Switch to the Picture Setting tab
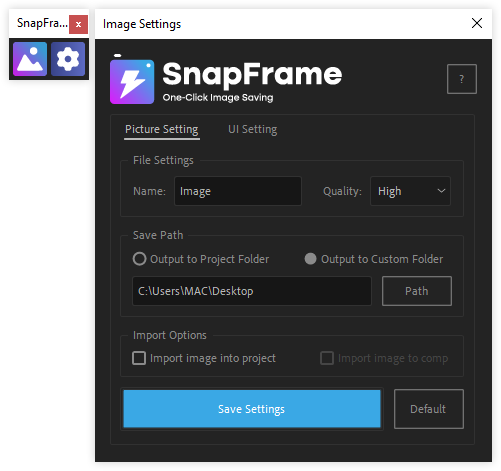501x471 pixels. tap(162, 129)
